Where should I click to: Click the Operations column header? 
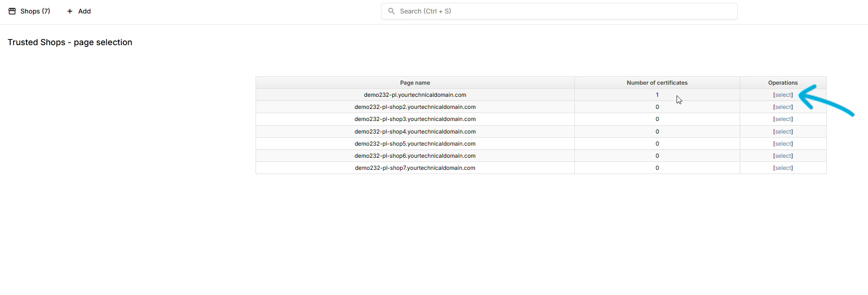(783, 83)
